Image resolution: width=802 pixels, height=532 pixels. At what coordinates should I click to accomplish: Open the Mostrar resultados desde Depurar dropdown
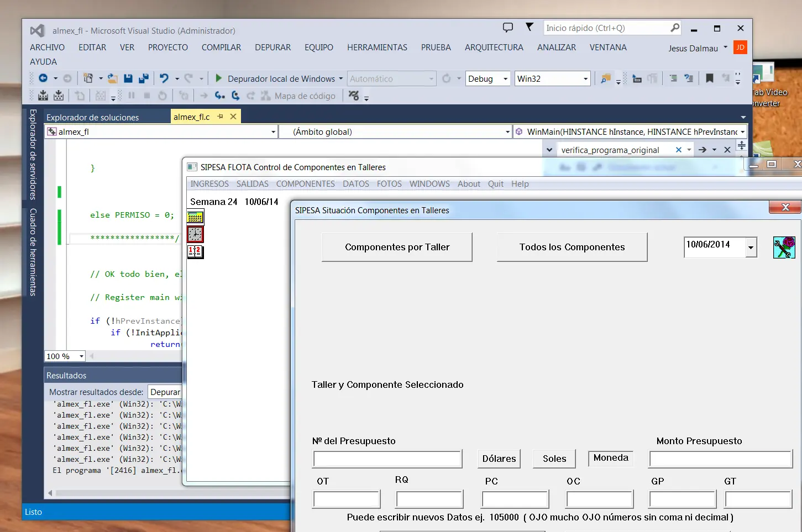pos(165,392)
